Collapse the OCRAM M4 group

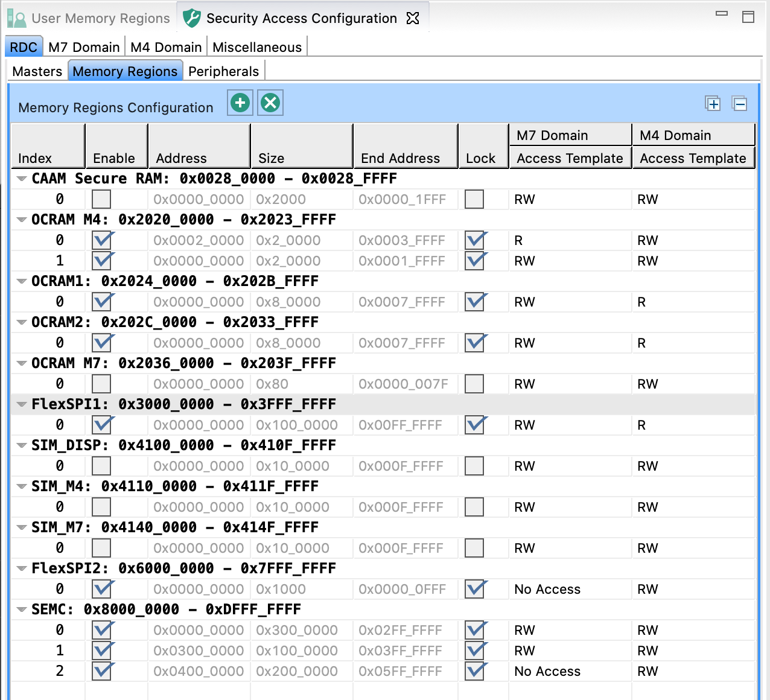(22, 220)
